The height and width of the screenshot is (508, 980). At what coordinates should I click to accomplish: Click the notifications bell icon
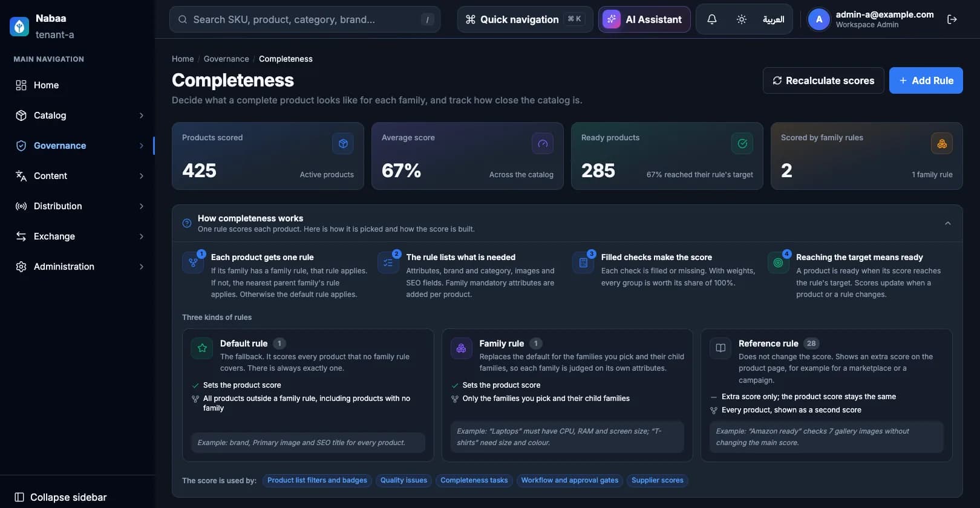point(712,19)
